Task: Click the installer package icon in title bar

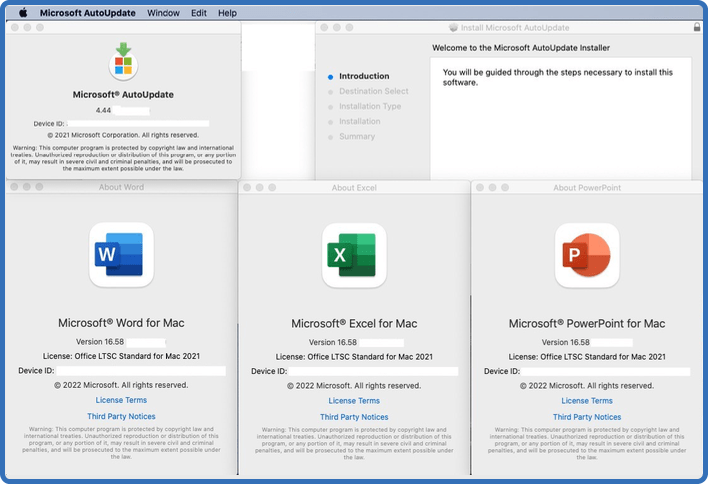Action: click(453, 28)
